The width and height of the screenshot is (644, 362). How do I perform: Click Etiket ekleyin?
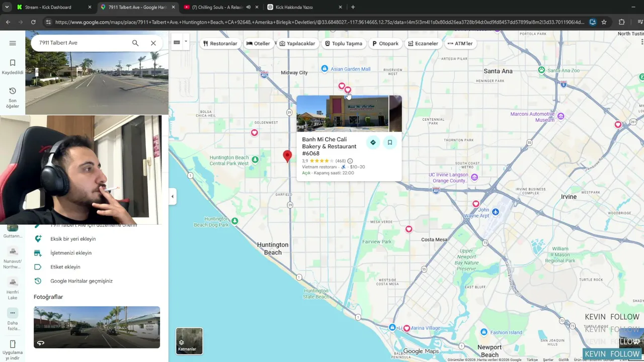pyautogui.click(x=65, y=267)
